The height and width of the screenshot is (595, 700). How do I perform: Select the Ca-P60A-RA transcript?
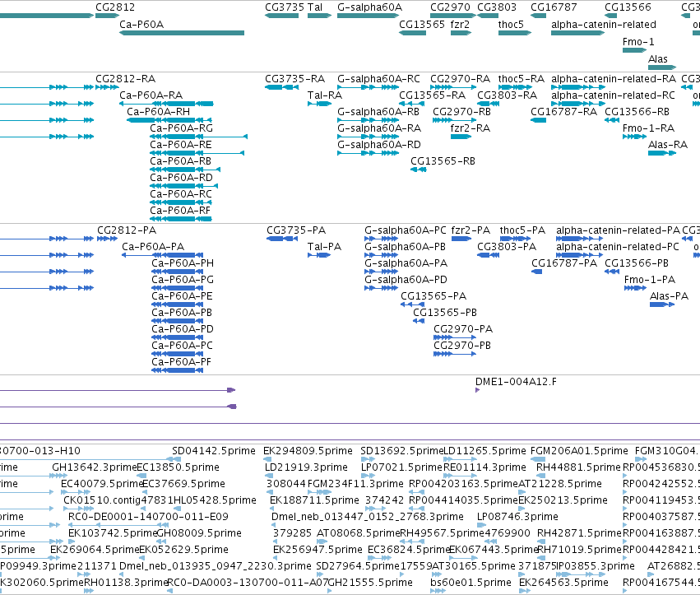pos(166,104)
